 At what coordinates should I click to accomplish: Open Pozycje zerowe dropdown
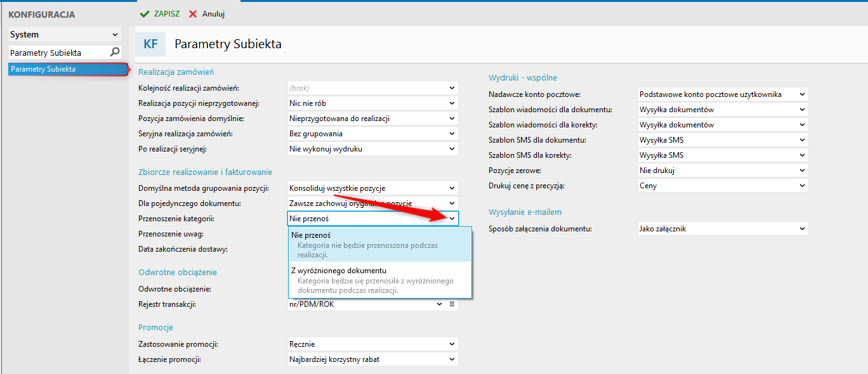(802, 171)
